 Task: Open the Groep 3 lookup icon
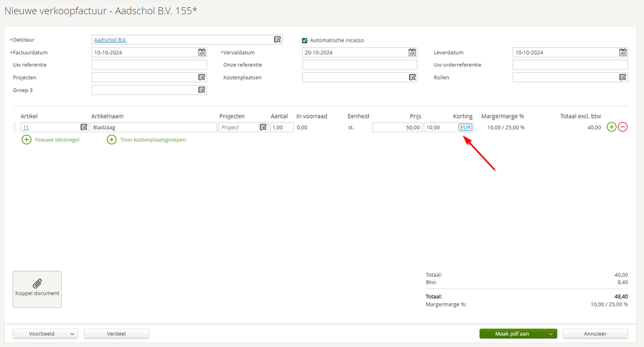tap(202, 90)
